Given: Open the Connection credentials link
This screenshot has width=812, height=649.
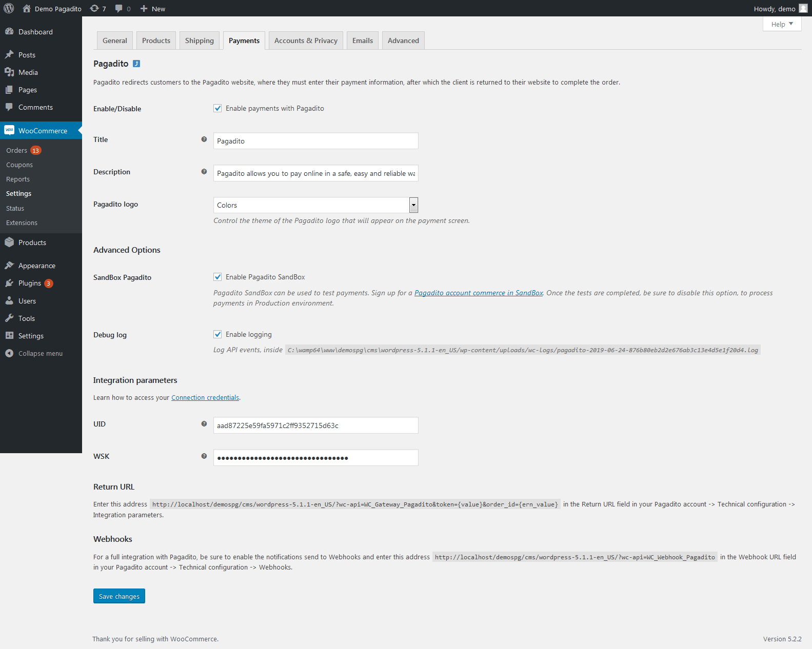Looking at the screenshot, I should pyautogui.click(x=205, y=398).
